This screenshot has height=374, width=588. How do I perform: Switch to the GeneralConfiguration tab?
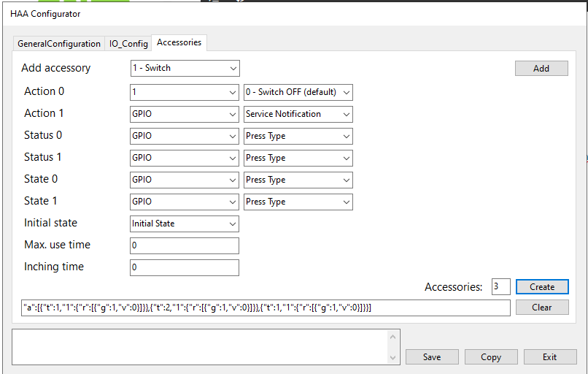[59, 44]
